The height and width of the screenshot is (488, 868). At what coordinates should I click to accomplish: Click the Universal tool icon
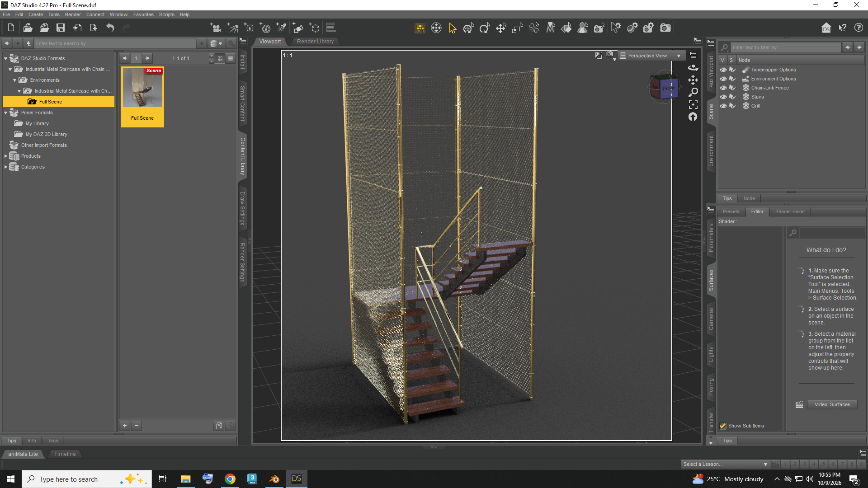point(469,28)
